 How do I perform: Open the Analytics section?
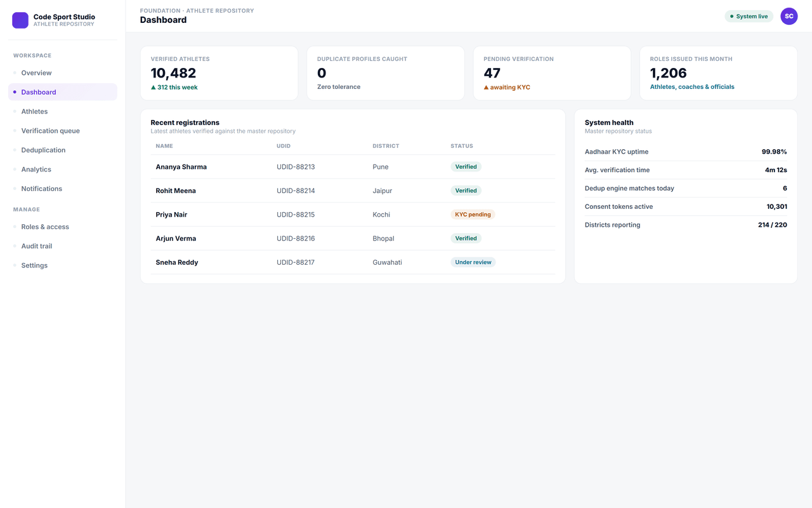(63, 170)
